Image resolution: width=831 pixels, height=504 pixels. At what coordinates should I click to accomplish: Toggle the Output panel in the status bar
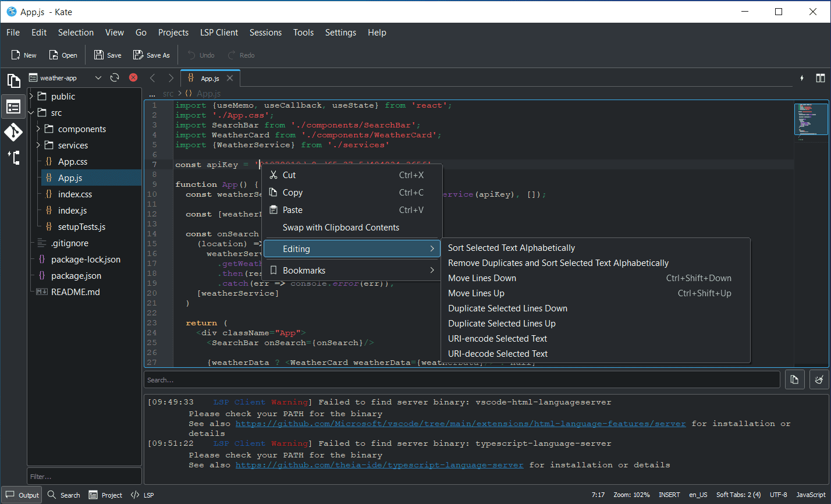(x=22, y=495)
